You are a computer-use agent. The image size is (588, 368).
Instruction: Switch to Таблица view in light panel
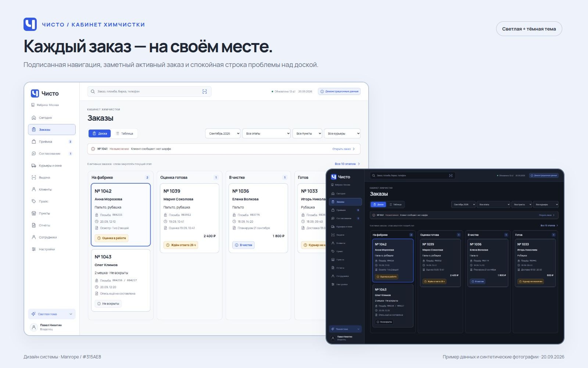point(124,134)
